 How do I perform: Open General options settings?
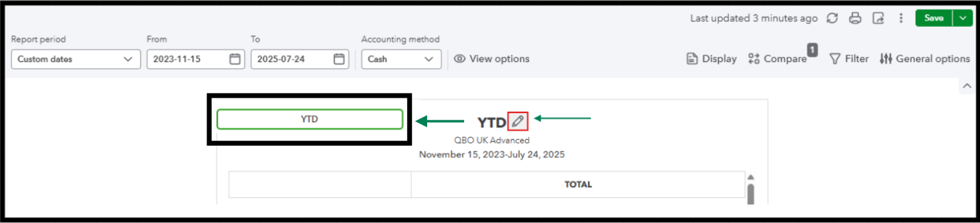click(x=925, y=59)
